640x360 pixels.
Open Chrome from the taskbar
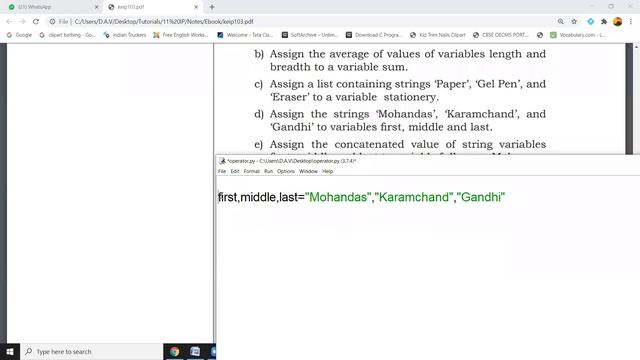tap(175, 351)
